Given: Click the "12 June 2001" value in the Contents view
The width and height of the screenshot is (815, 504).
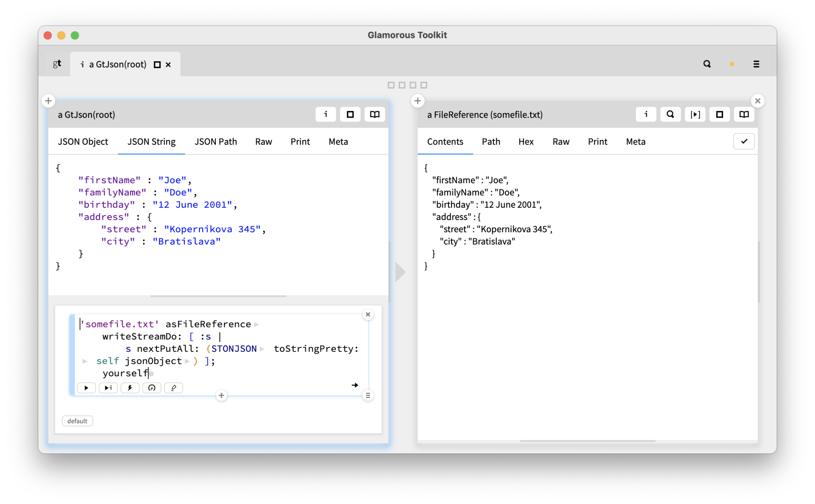Looking at the screenshot, I should point(510,205).
